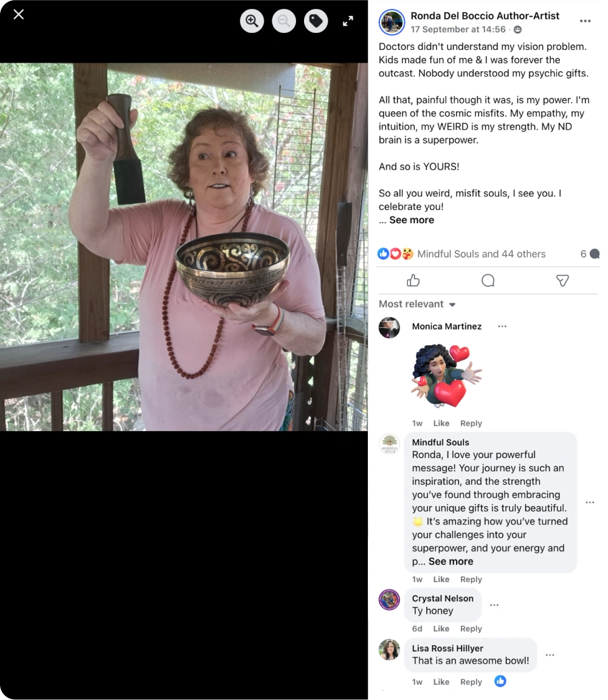Like the post with thumbs-up icon
608x700 pixels.
point(413,280)
